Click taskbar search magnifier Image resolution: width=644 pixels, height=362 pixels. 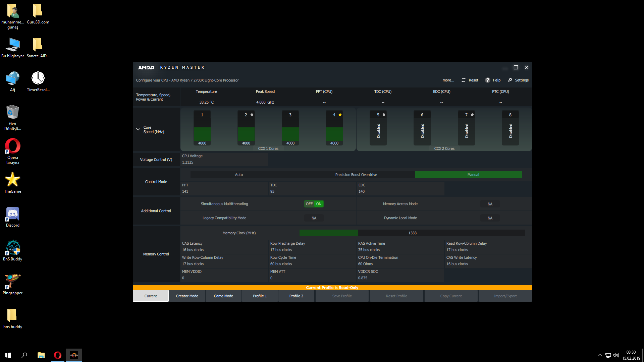pos(24,355)
